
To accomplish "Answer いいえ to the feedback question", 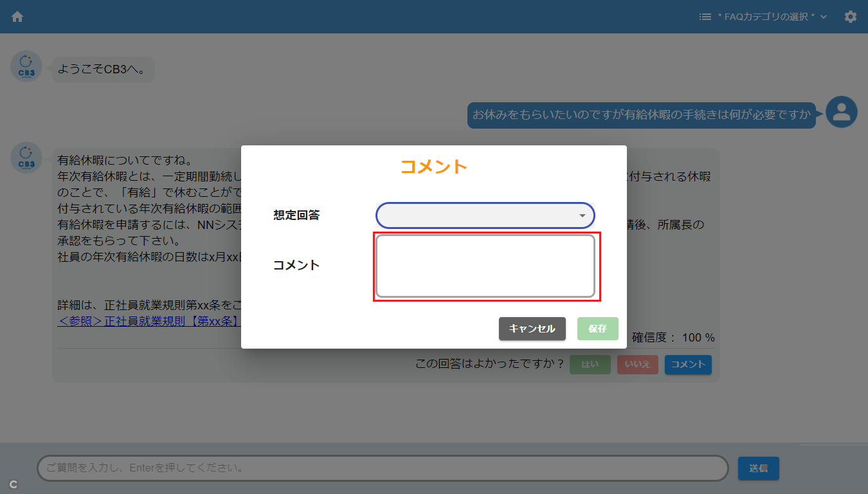I will 637,365.
